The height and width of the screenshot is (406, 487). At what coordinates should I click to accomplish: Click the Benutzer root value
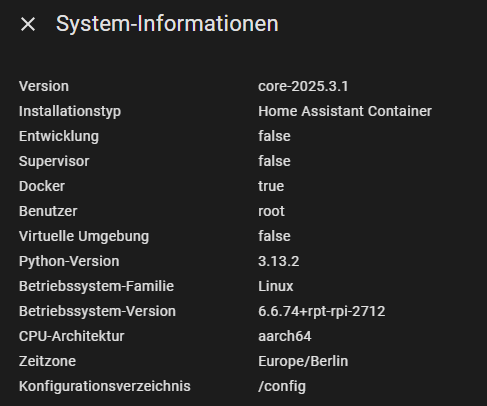pos(271,211)
